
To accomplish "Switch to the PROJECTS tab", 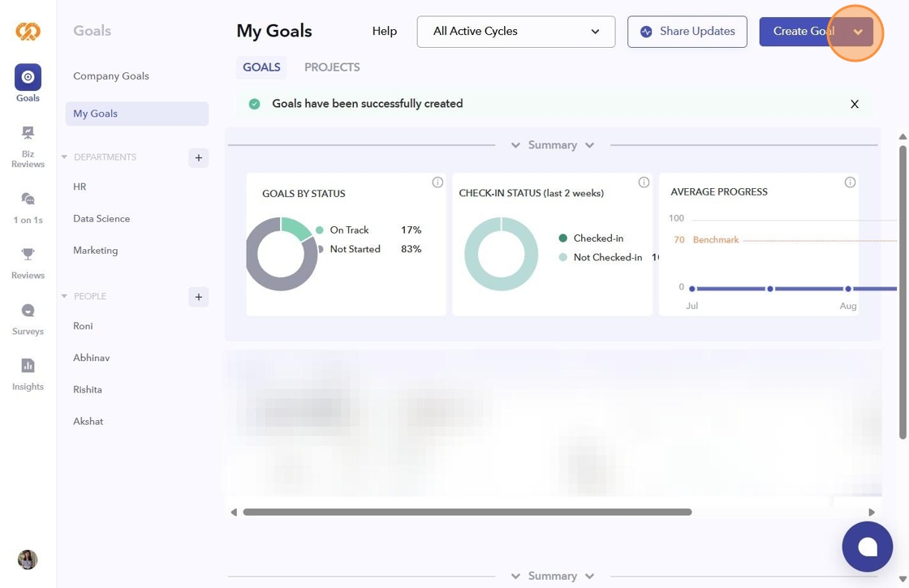I will pyautogui.click(x=332, y=67).
